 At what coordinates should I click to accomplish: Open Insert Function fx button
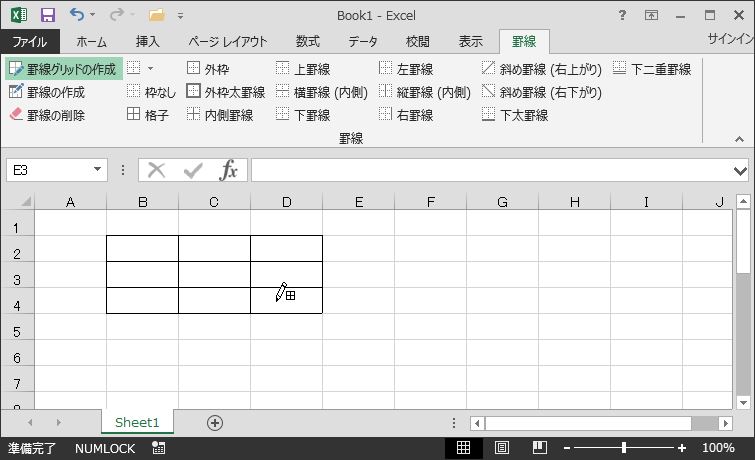point(228,170)
